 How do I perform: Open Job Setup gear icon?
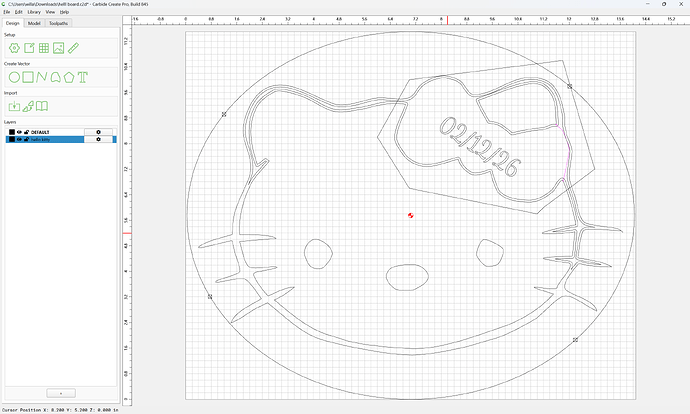pos(14,48)
